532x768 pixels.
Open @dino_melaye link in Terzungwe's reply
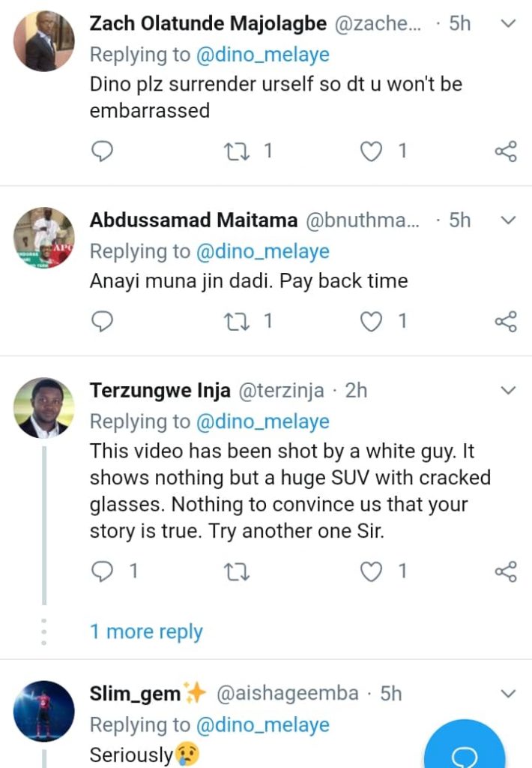click(x=262, y=421)
